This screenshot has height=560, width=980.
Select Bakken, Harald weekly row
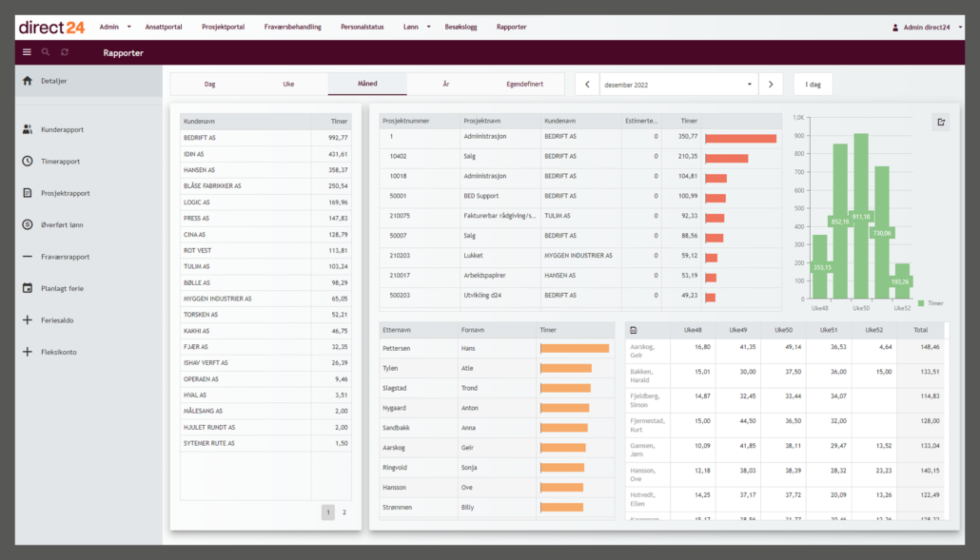pos(786,376)
